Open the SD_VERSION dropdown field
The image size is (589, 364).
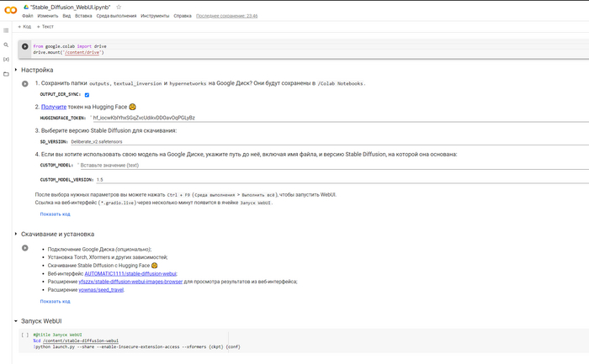click(x=330, y=141)
